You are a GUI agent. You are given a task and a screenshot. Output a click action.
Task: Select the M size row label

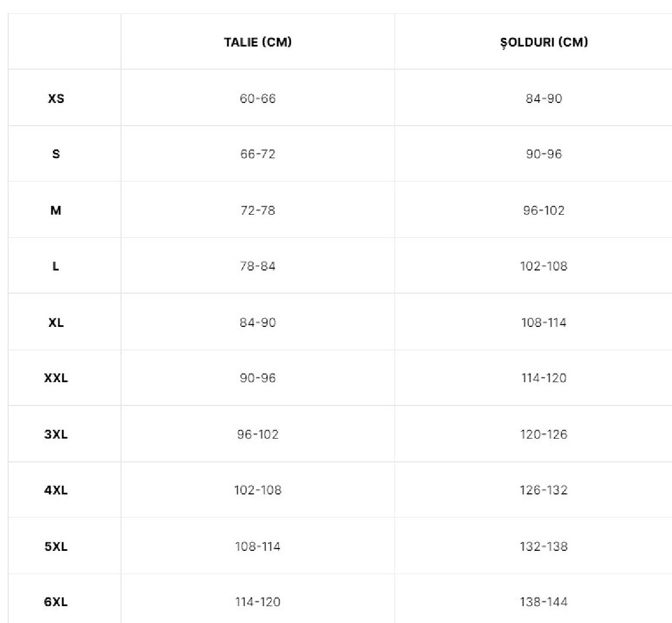point(56,211)
